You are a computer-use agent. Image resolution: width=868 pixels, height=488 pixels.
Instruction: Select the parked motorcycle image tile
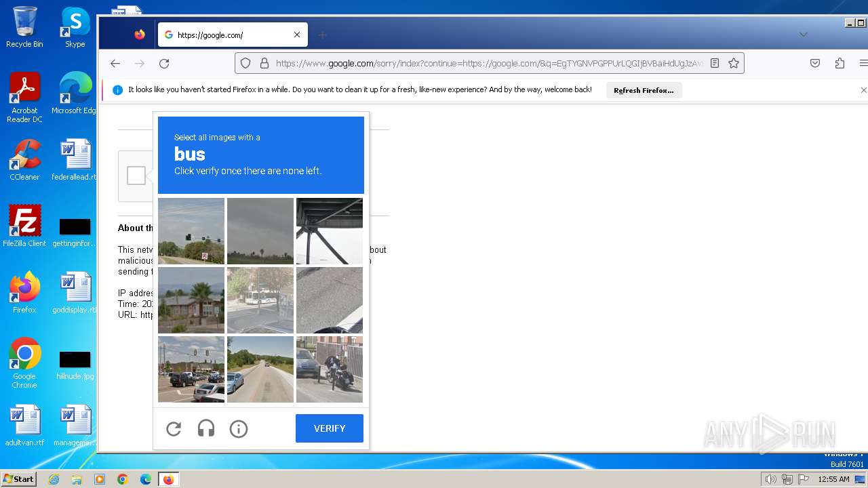tap(330, 369)
